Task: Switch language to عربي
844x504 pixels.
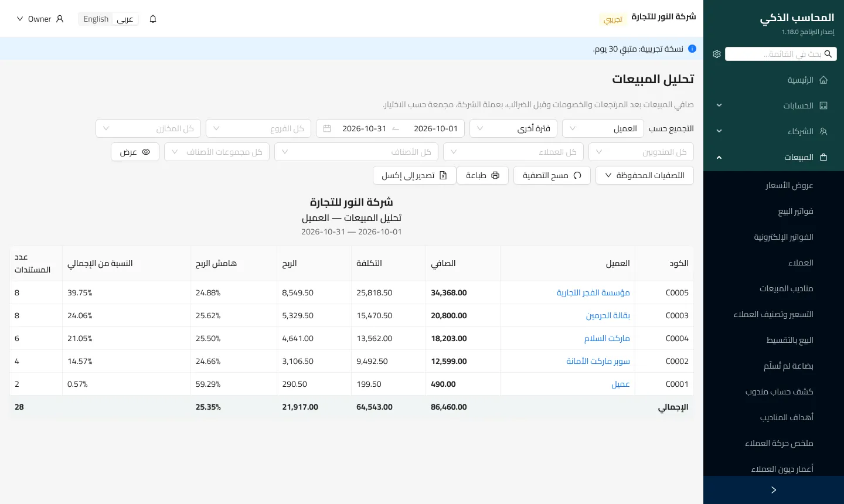Action: click(125, 19)
